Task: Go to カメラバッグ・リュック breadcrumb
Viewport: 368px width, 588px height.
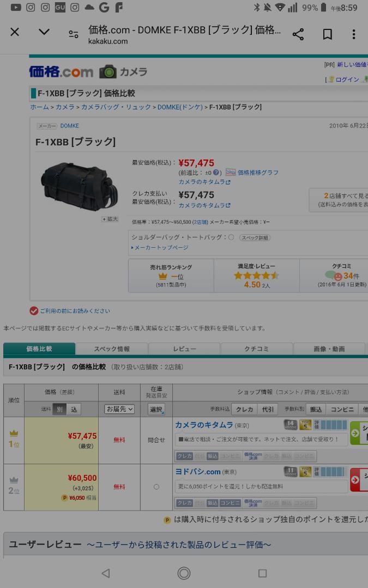Action: [x=116, y=107]
